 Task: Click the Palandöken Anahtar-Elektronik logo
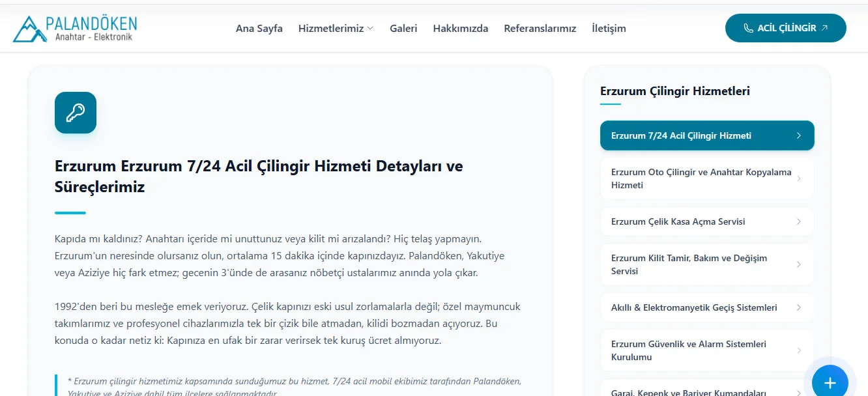point(75,29)
